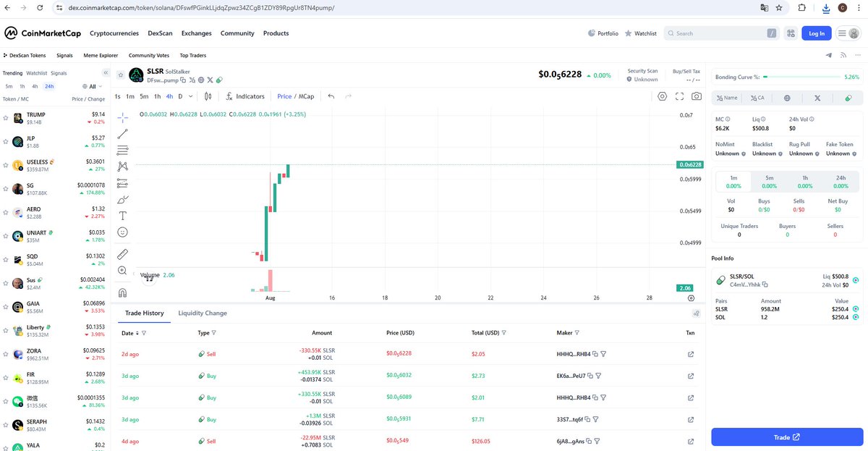Select the Trade History tab

(145, 313)
